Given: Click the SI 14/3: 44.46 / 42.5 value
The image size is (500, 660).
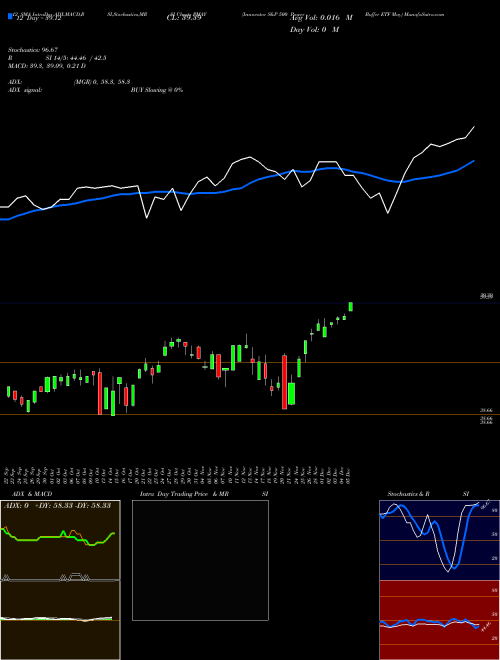Looking at the screenshot, I should (x=76, y=58).
